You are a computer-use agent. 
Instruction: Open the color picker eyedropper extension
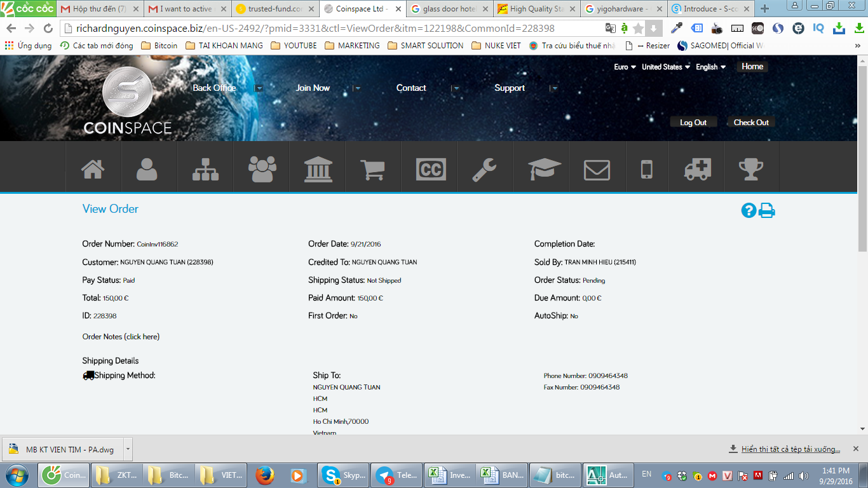[676, 29]
